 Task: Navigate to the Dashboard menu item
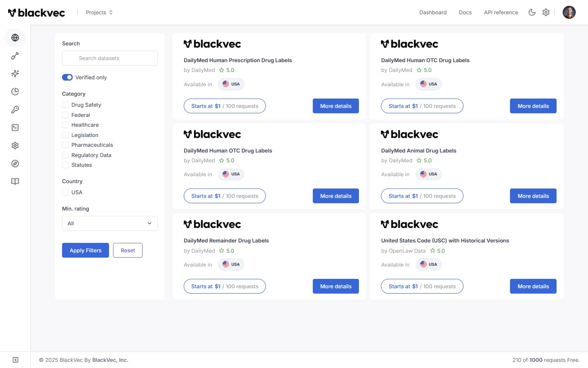point(433,12)
